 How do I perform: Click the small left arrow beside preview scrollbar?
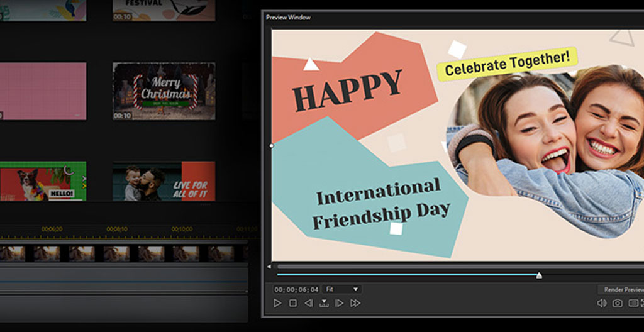tap(269, 267)
